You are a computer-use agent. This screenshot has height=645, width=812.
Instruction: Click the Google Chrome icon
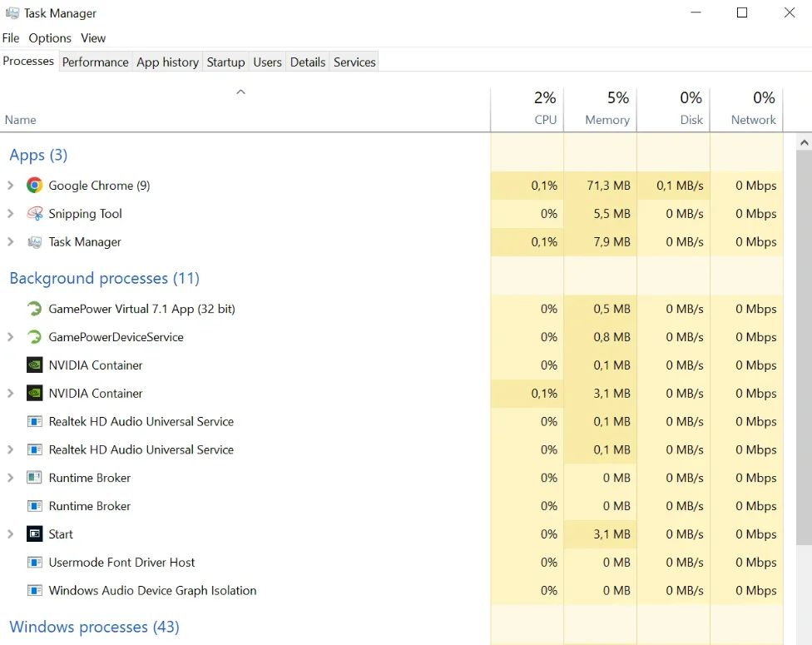pyautogui.click(x=34, y=186)
